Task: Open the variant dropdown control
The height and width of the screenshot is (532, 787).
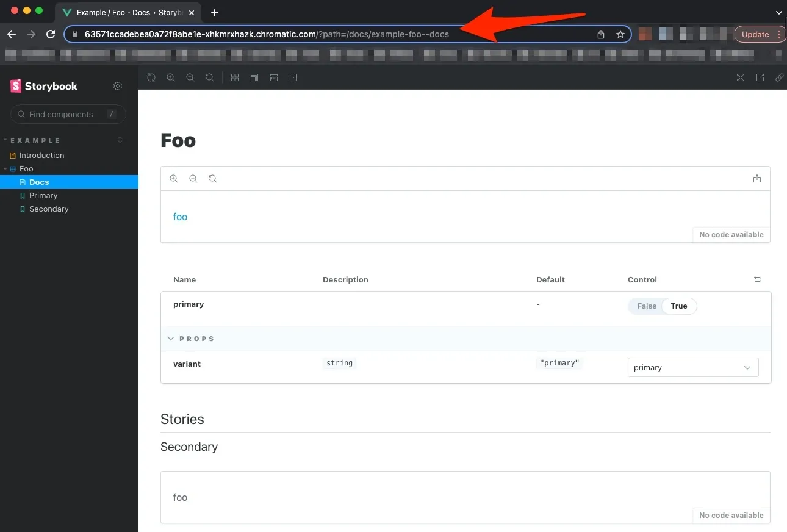Action: point(692,367)
